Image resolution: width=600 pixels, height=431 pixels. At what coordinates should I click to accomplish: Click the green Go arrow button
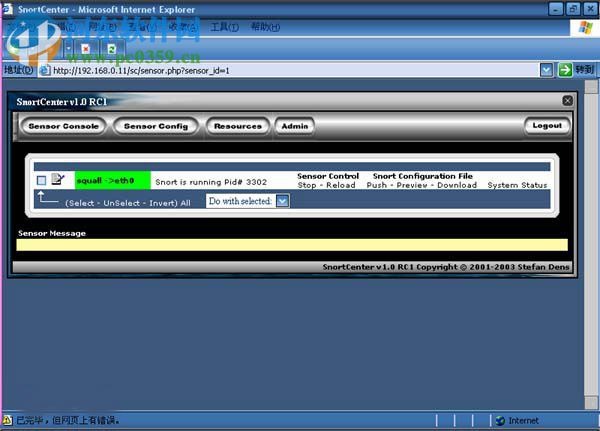(565, 70)
